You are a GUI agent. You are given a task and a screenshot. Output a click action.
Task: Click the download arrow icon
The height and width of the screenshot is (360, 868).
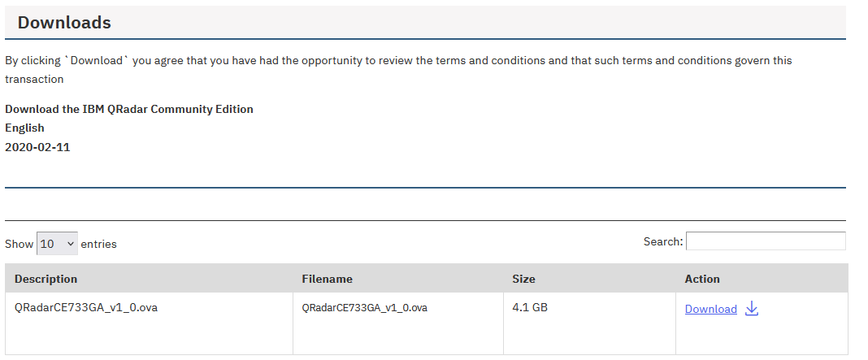751,309
